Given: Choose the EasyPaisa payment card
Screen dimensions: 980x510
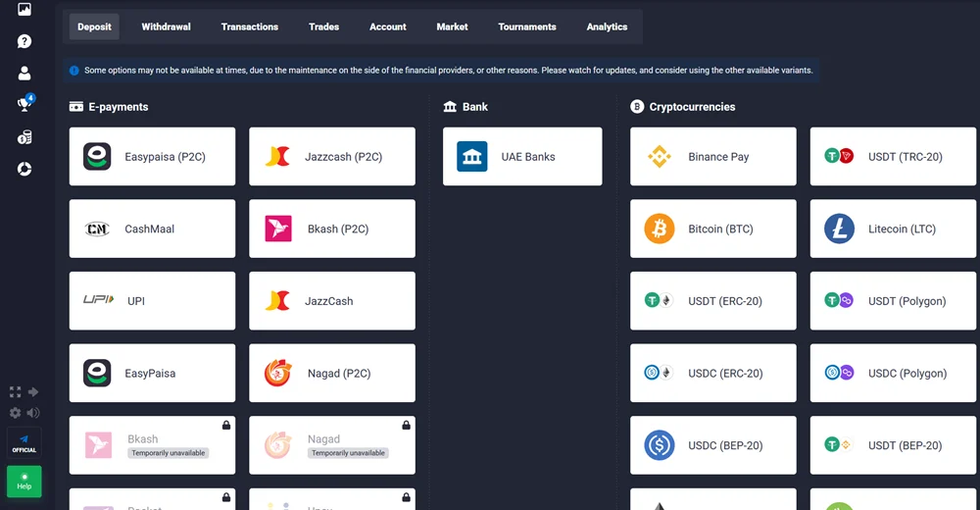Looking at the screenshot, I should [153, 373].
